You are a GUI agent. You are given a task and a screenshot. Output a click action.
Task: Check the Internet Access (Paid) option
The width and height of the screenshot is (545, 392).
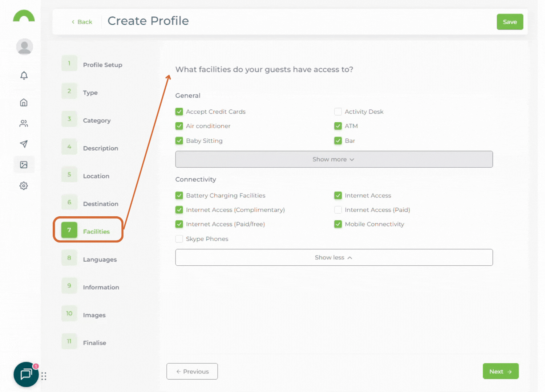point(338,210)
